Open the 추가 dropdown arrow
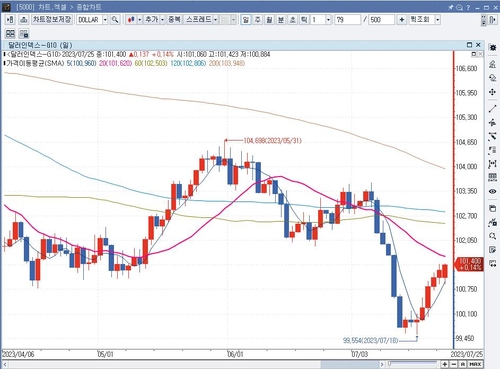 click(162, 20)
